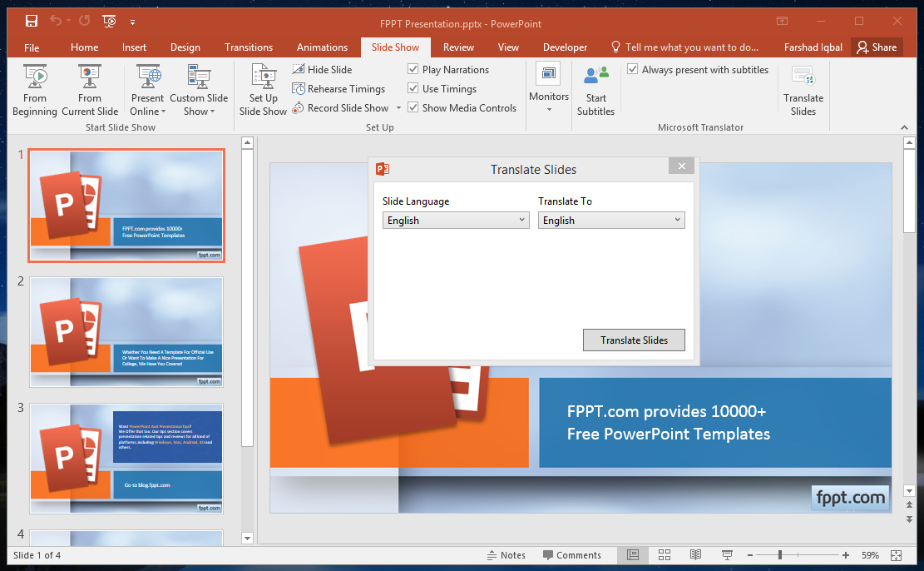
Task: Open Monitors dropdown
Action: coord(549,88)
